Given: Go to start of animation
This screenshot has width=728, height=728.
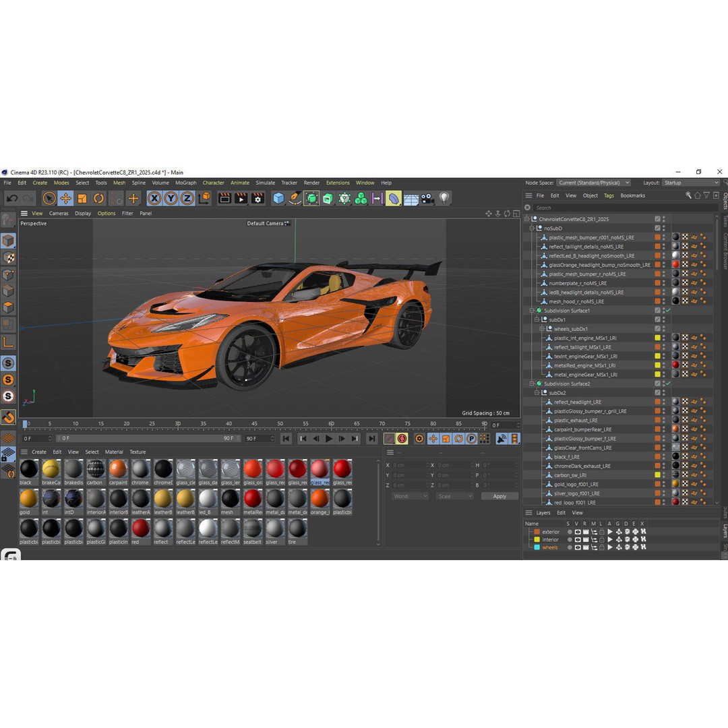Looking at the screenshot, I should pyautogui.click(x=286, y=439).
